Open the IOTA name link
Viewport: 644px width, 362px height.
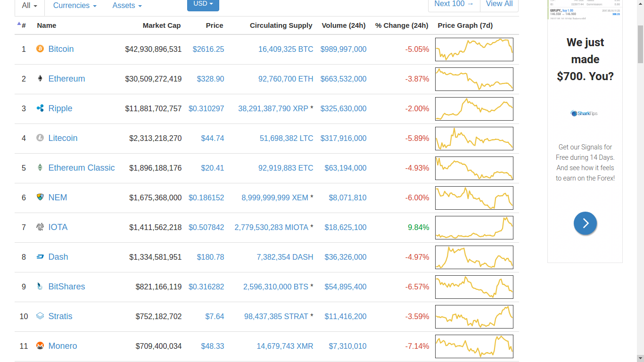coord(58,227)
